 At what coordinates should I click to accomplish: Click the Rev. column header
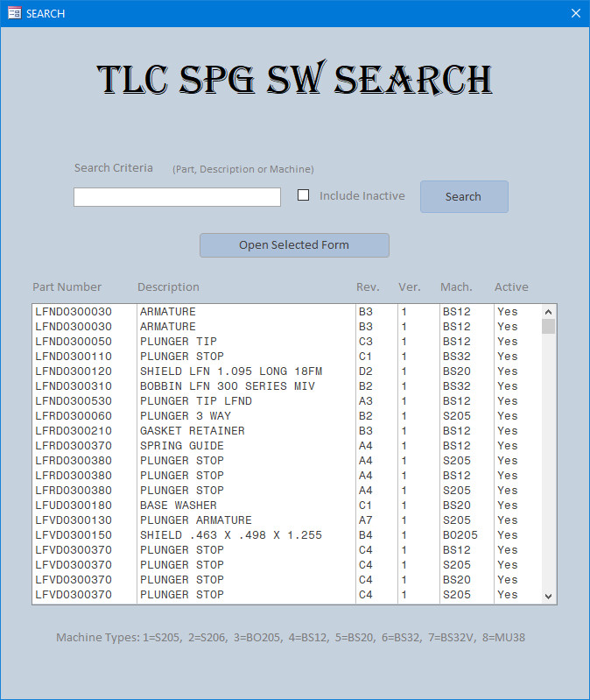pos(368,287)
